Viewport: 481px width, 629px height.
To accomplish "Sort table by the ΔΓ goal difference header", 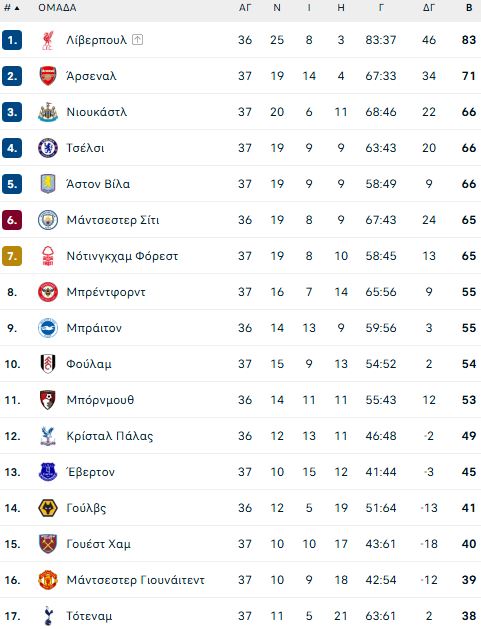I will 428,8.
